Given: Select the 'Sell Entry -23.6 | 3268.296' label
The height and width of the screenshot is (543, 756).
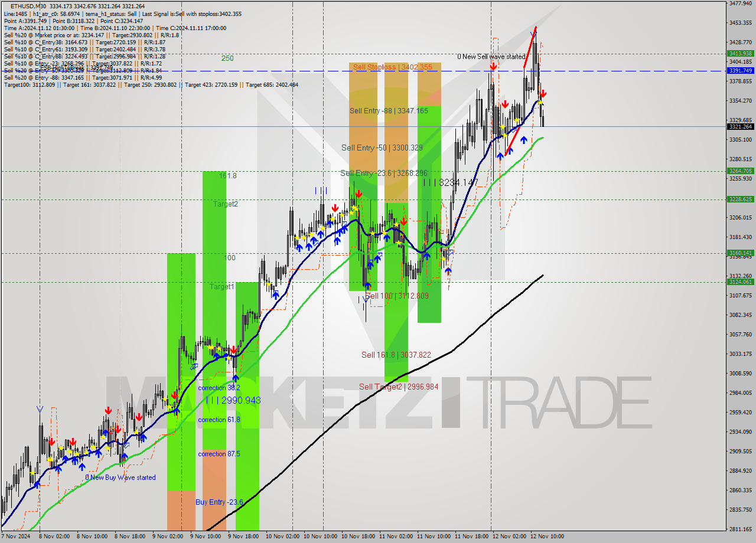Looking at the screenshot, I should pos(383,173).
